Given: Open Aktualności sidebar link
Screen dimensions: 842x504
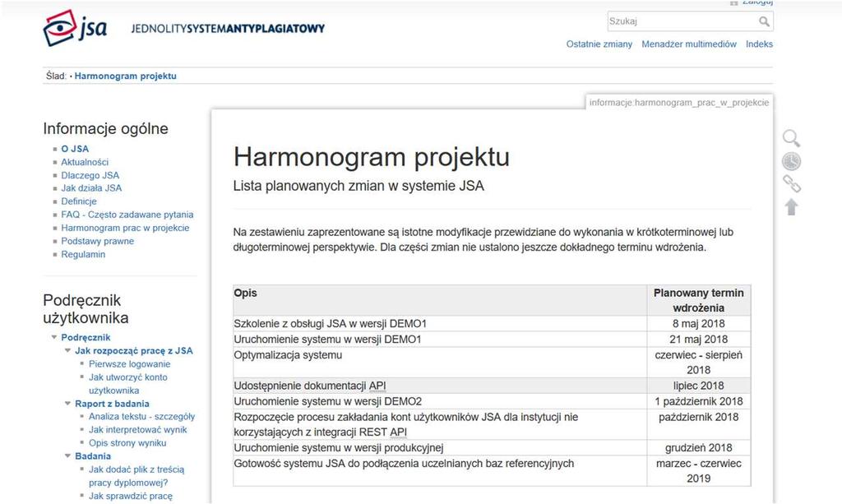Looking at the screenshot, I should coord(85,161).
